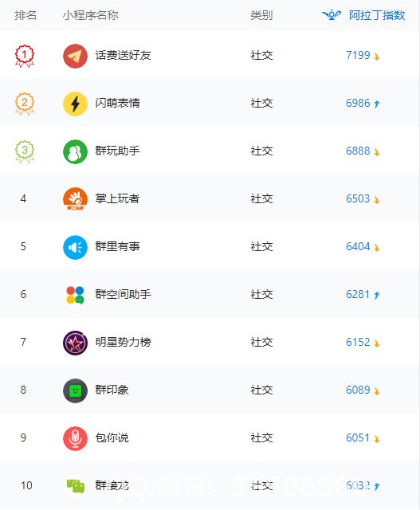Select the green 群玩助手 icon
Image resolution: width=420 pixels, height=510 pixels.
[x=75, y=151]
